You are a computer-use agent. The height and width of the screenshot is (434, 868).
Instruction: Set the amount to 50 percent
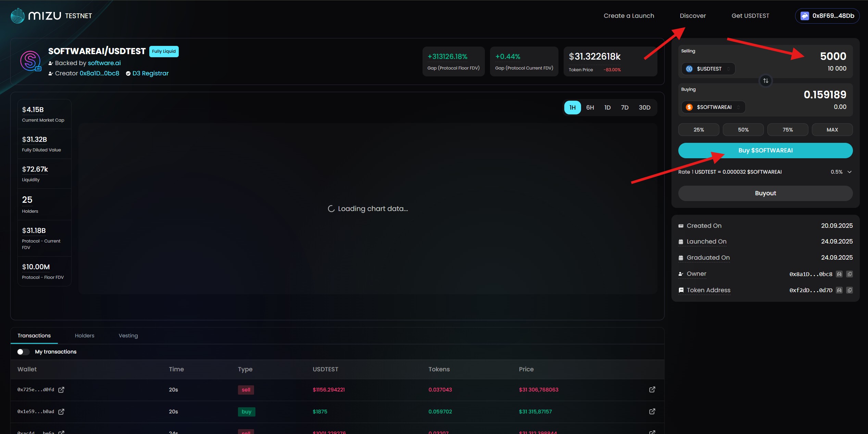pyautogui.click(x=743, y=130)
